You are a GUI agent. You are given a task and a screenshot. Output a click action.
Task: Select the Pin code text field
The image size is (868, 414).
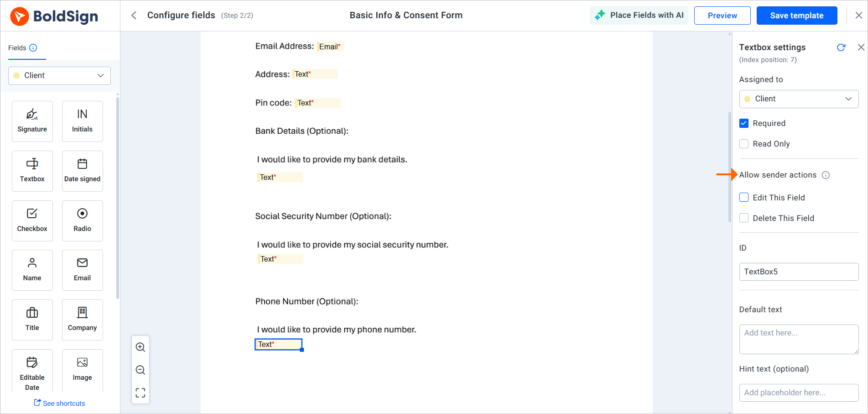click(317, 103)
